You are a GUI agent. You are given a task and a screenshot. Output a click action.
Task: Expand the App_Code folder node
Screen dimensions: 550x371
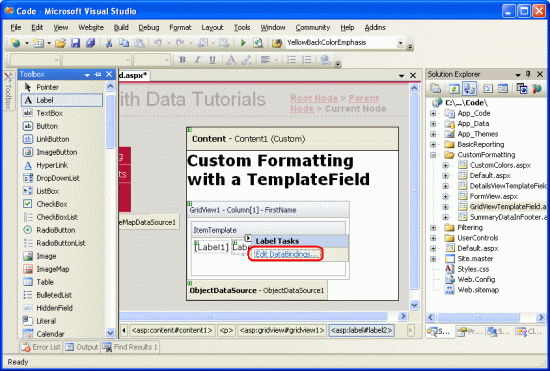click(433, 113)
